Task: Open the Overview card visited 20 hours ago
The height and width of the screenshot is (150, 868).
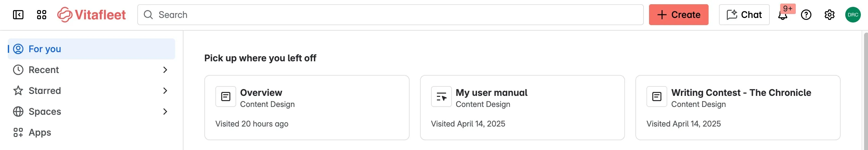Action: pos(306,107)
